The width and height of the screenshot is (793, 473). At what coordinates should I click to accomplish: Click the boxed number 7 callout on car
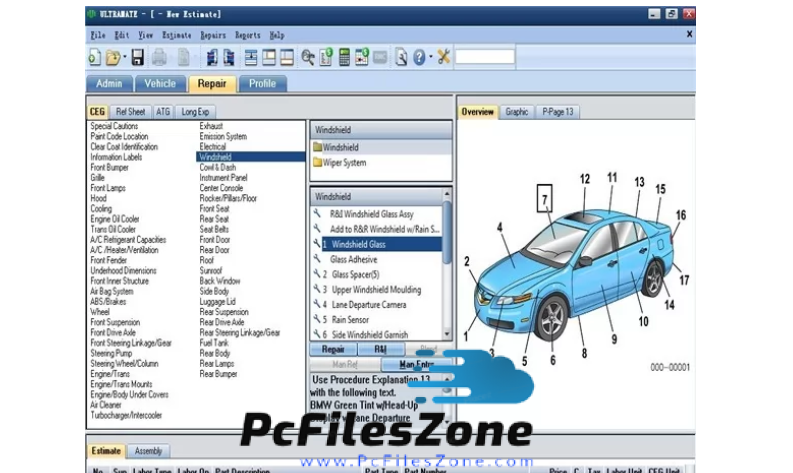(x=544, y=198)
